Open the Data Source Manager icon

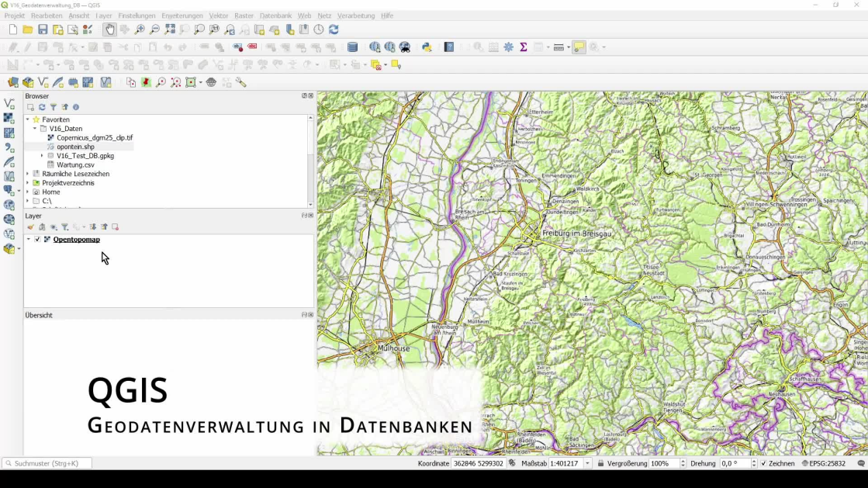point(12,82)
